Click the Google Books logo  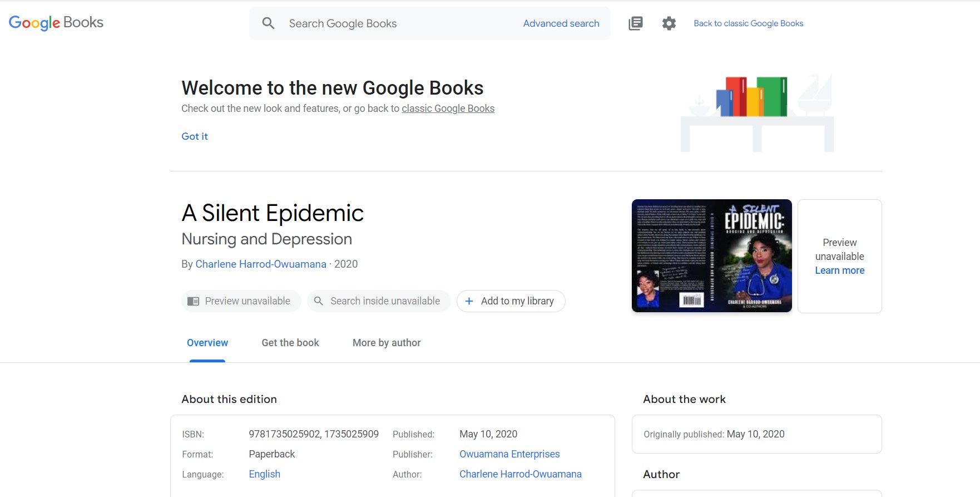56,23
